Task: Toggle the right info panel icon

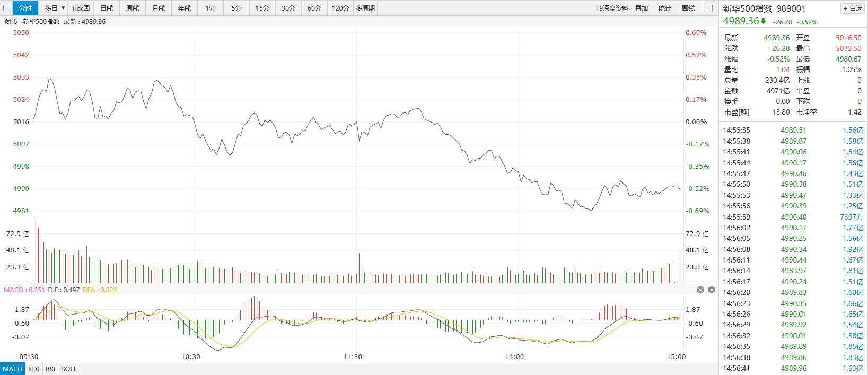Action: [x=710, y=8]
